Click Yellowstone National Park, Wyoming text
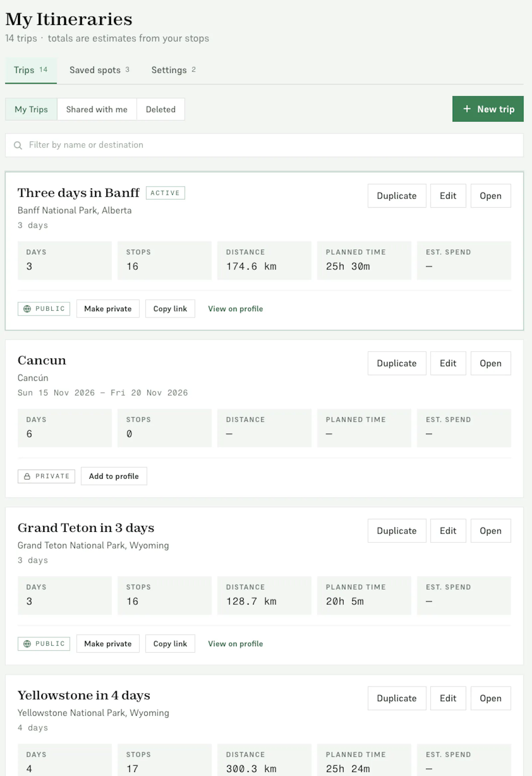The width and height of the screenshot is (532, 776). [93, 713]
